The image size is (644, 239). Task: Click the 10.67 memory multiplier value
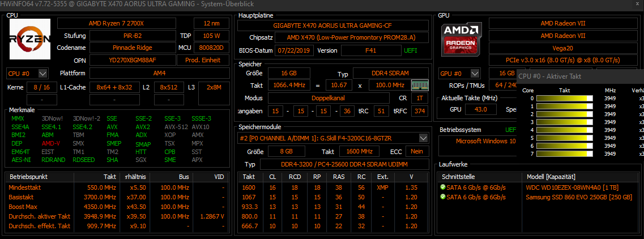[339, 86]
